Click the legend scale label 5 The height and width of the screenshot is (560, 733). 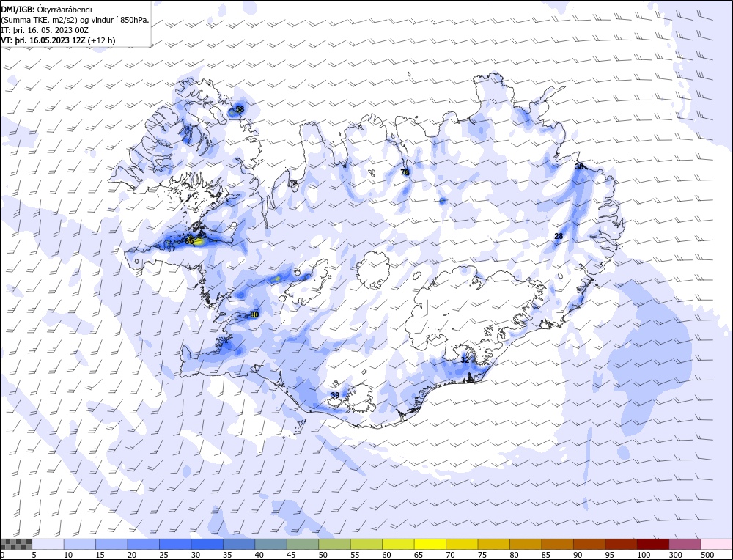click(34, 555)
